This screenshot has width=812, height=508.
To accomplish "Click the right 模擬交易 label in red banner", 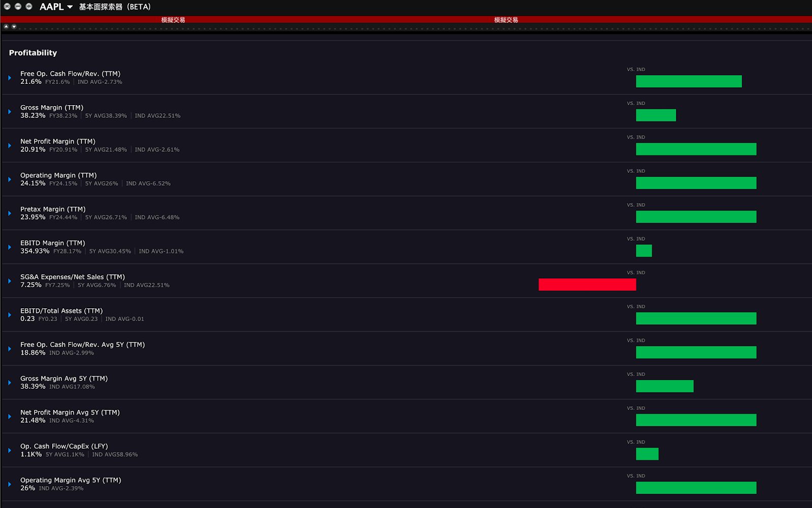I will tap(506, 20).
